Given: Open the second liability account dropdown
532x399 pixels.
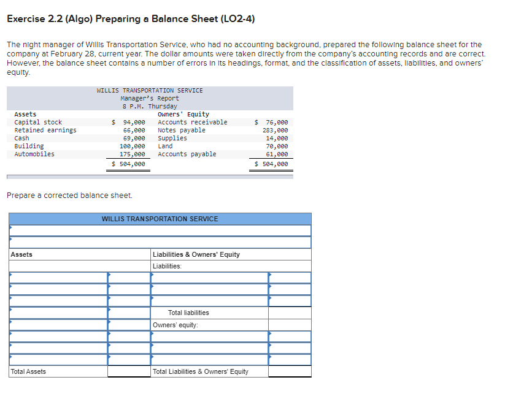Looking at the screenshot, I should coord(209,290).
